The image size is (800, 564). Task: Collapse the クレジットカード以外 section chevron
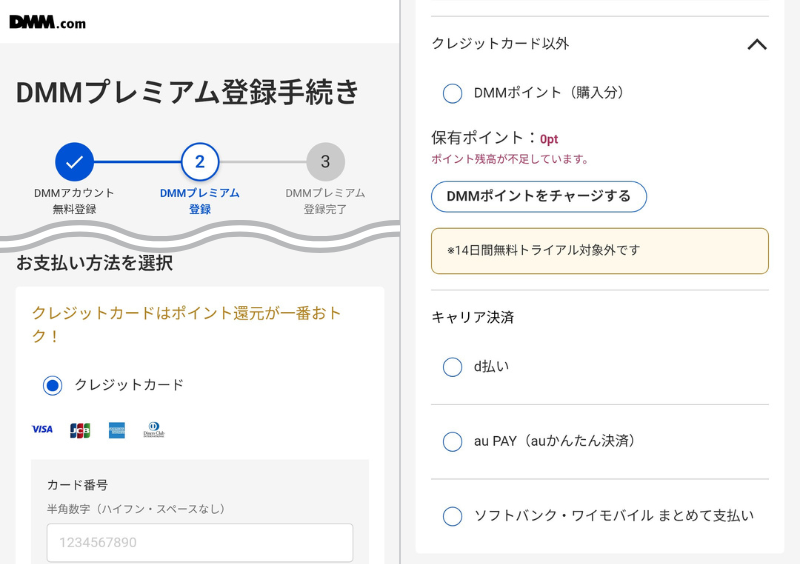(x=757, y=45)
